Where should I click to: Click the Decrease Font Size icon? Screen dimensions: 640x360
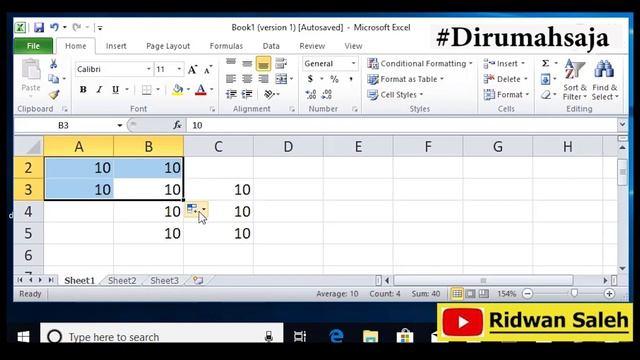pos(208,69)
